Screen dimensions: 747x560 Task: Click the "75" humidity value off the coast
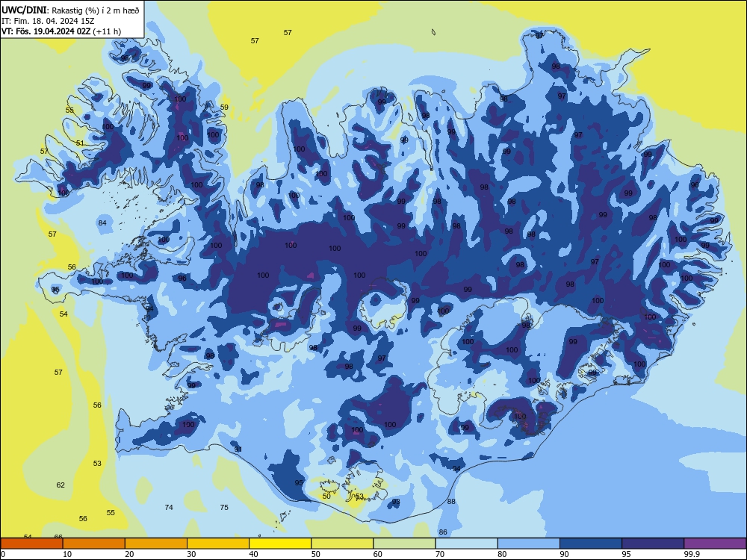224,507
